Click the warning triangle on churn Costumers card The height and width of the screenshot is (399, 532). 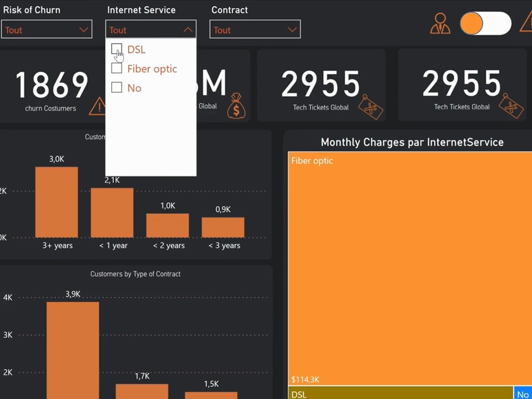pyautogui.click(x=98, y=106)
